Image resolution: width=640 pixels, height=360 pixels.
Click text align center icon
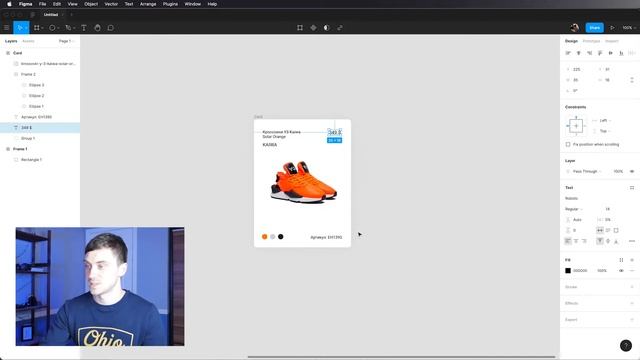click(576, 241)
